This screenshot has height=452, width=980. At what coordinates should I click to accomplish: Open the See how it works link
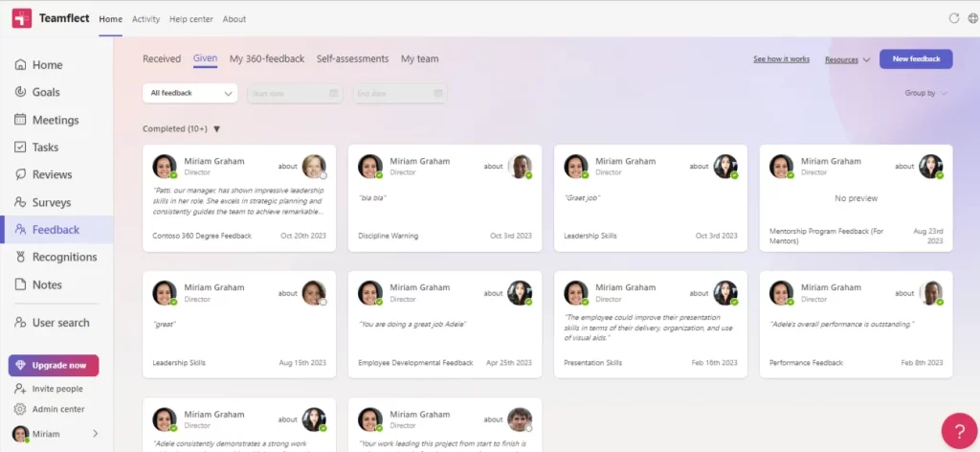781,59
